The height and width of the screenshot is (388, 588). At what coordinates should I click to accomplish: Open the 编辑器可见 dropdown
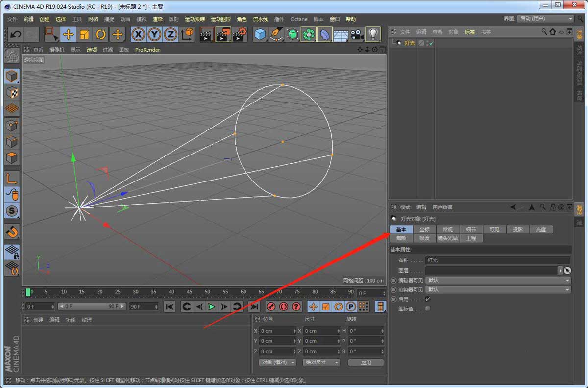click(x=498, y=280)
